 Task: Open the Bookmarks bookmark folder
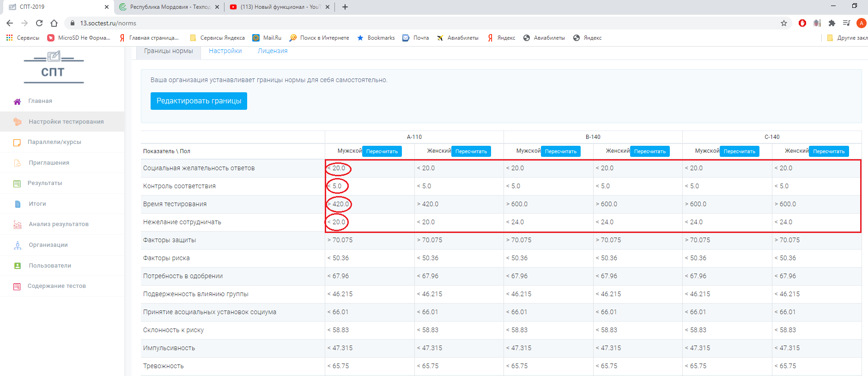376,38
